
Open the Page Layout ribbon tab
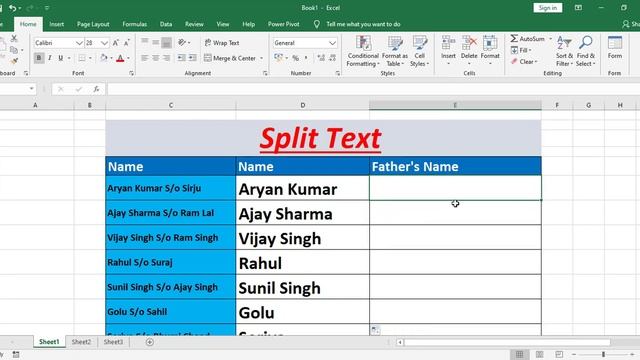click(93, 24)
